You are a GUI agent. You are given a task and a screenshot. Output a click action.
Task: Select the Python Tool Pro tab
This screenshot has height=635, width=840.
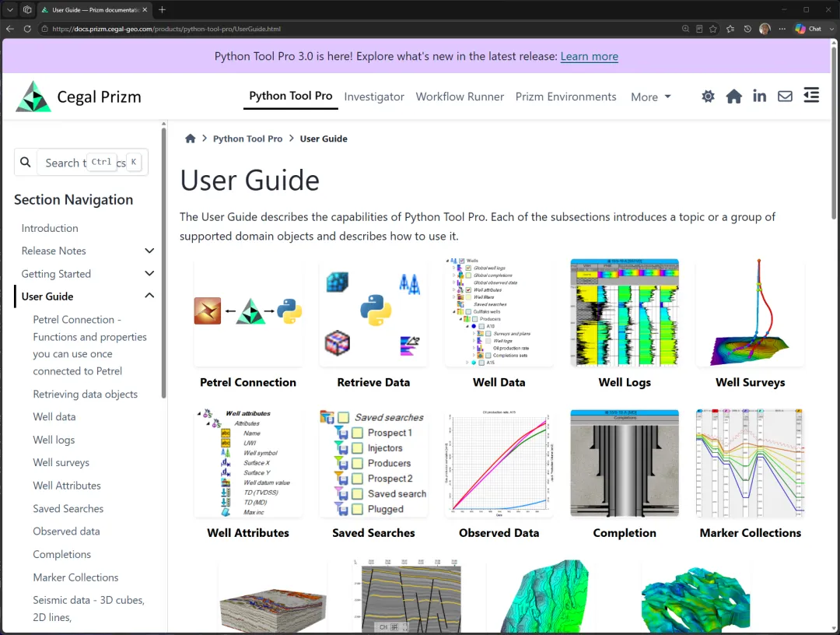click(x=290, y=96)
